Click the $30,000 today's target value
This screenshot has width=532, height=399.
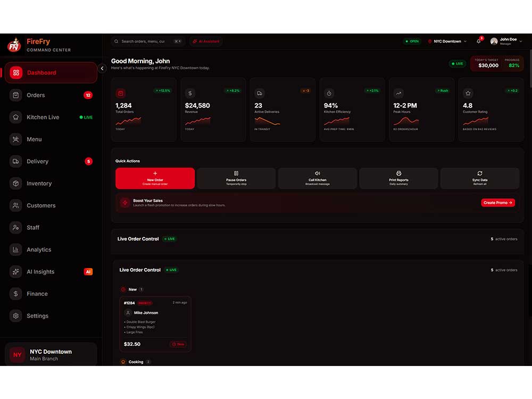(488, 65)
